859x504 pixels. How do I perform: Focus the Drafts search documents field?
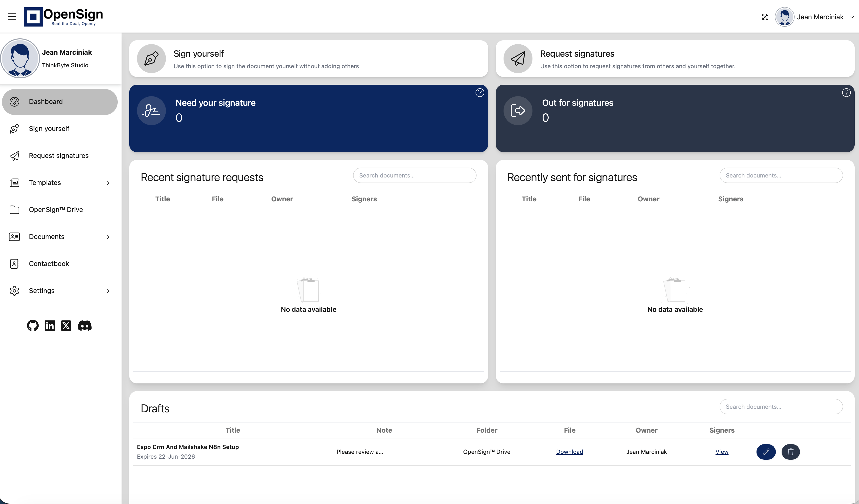[x=781, y=407]
